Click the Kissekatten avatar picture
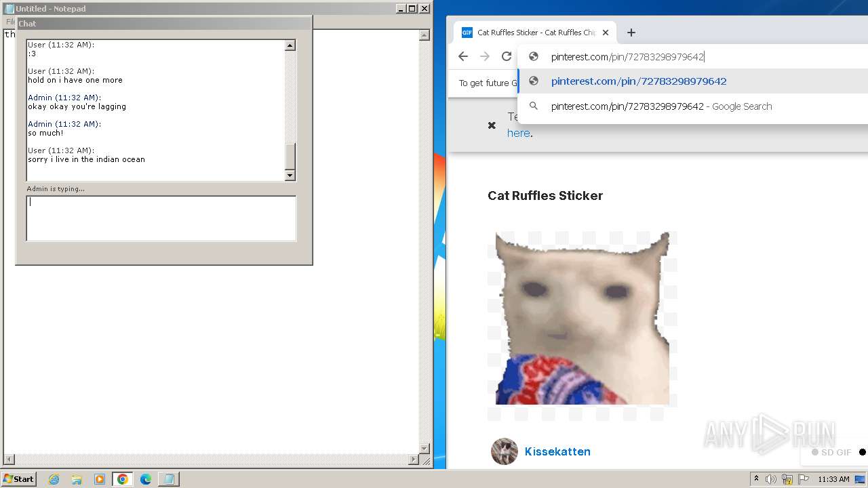 click(505, 451)
